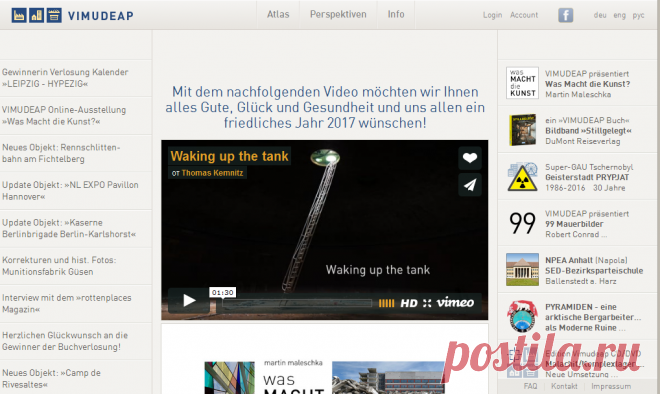660x394 pixels.
Task: Click the colored glass facade image
Action: 229,378
